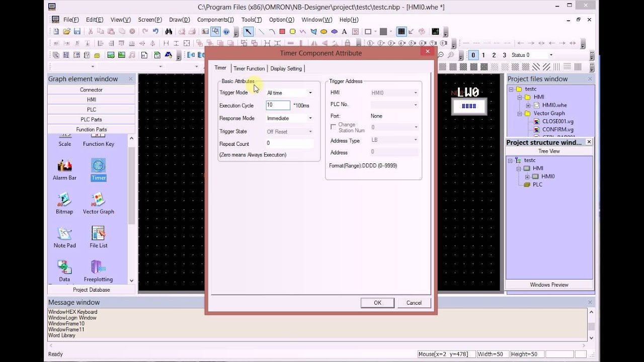This screenshot has height=362, width=644.
Task: Click the Save project toolbar icon
Action: [x=77, y=31]
